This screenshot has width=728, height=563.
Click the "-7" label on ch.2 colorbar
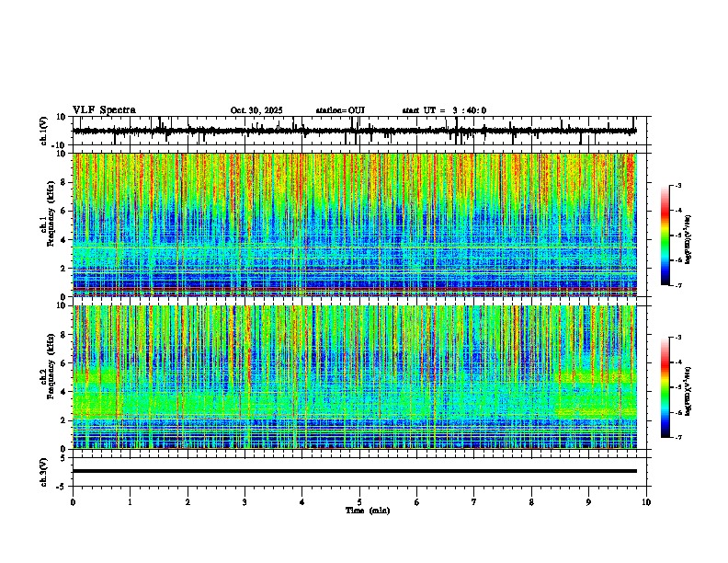tap(677, 437)
